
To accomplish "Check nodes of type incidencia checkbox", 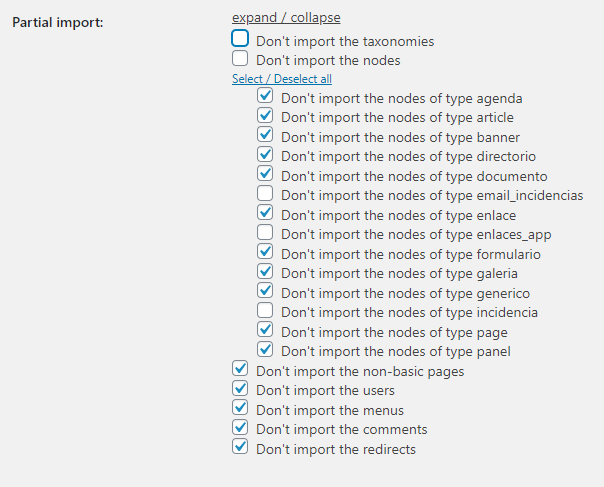I will (x=265, y=311).
